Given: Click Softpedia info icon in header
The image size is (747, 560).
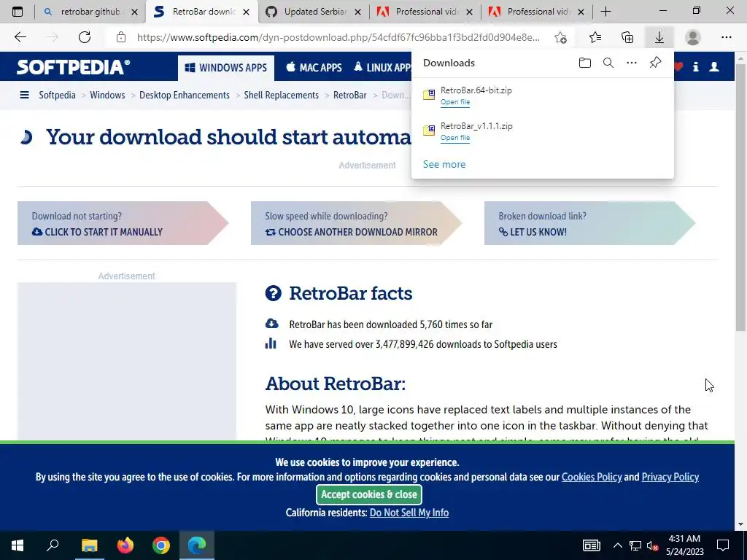Looking at the screenshot, I should coord(695,67).
